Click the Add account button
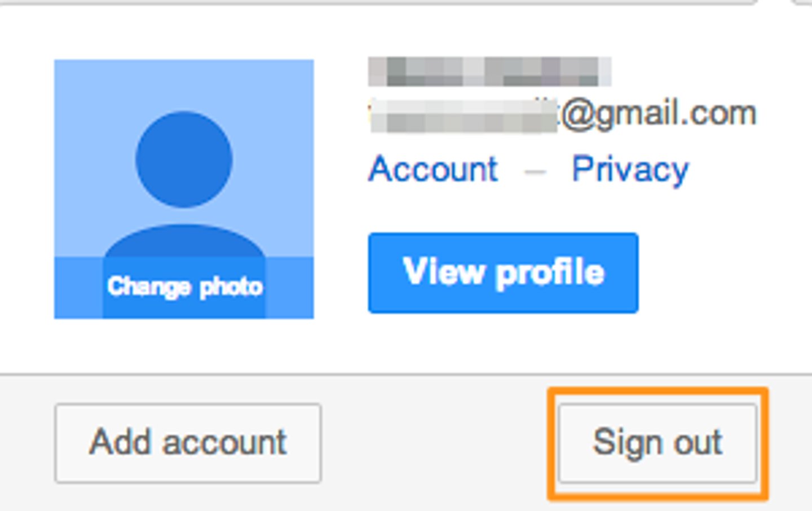812x511 pixels. point(188,443)
